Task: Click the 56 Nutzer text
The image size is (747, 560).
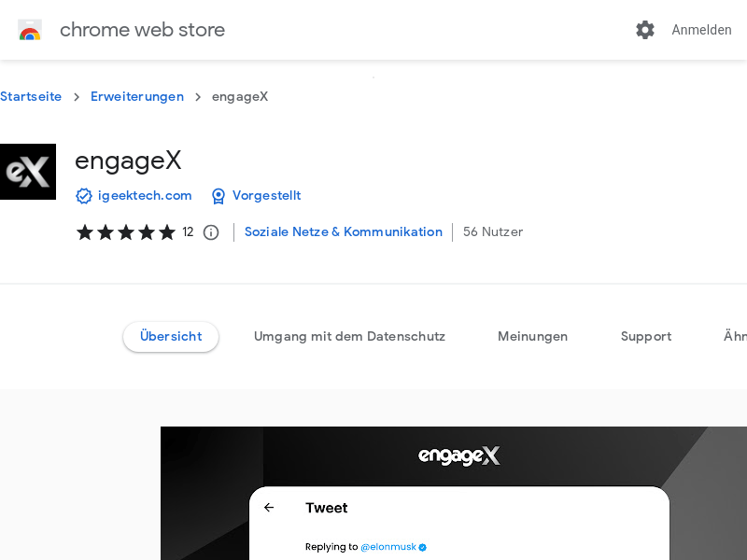Action: tap(493, 231)
